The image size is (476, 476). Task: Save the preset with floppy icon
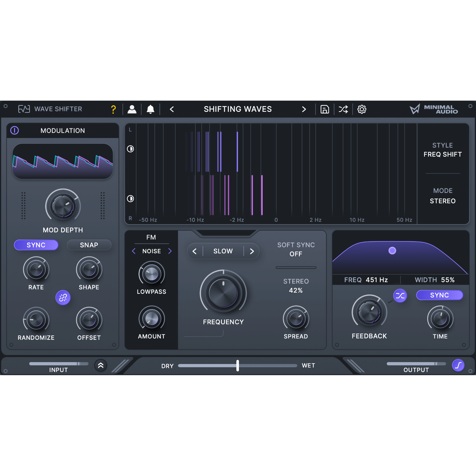325,109
